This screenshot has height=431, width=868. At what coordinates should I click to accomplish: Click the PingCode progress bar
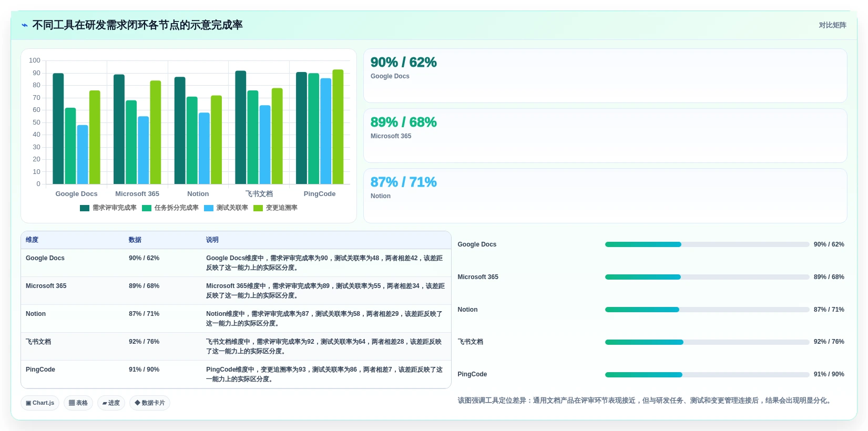point(707,375)
